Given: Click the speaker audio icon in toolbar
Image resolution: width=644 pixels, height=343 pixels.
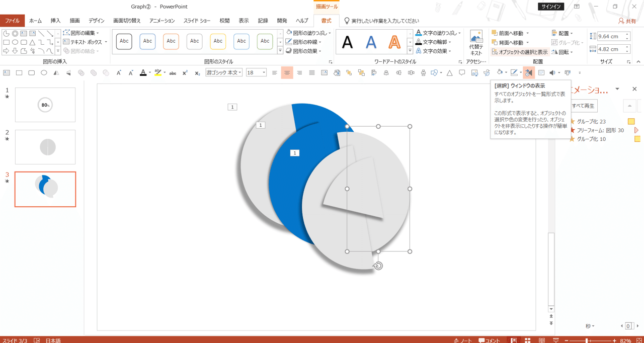Looking at the screenshot, I should [552, 73].
